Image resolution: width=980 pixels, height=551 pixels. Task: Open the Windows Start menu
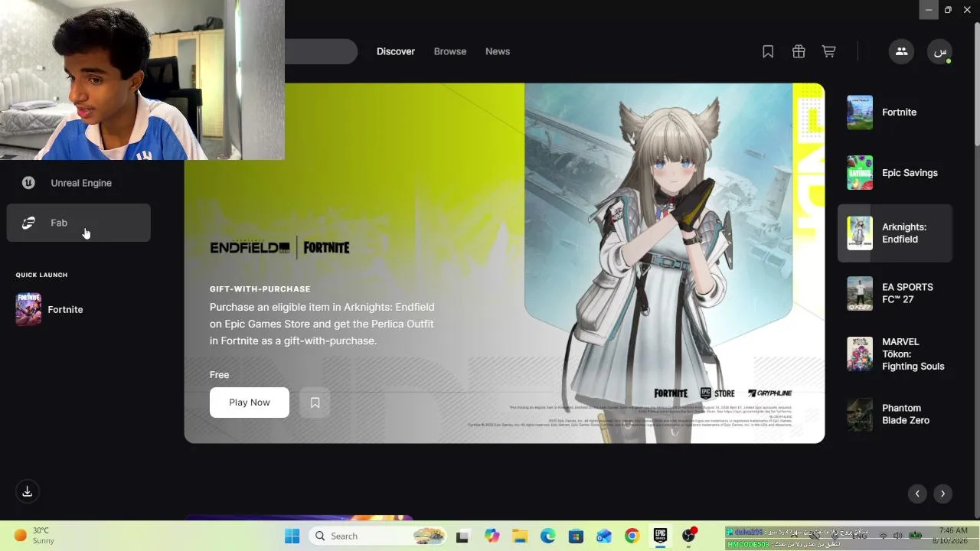click(x=292, y=536)
